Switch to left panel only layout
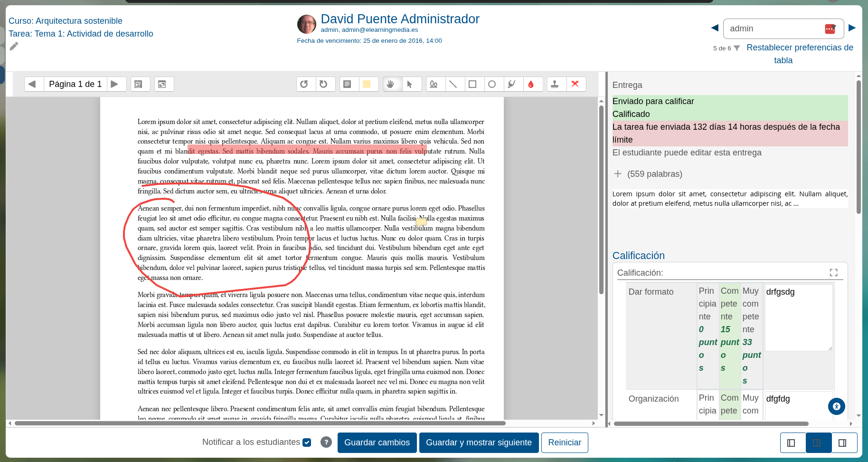The image size is (868, 462). click(x=793, y=443)
